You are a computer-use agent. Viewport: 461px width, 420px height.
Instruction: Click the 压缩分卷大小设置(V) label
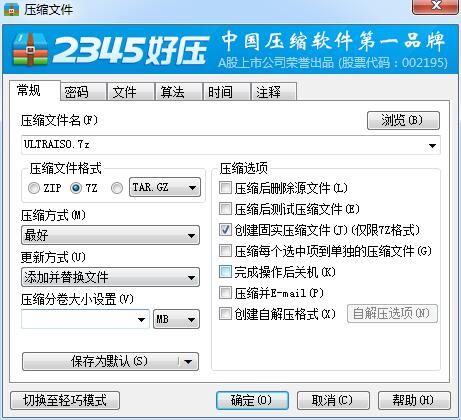(x=77, y=299)
